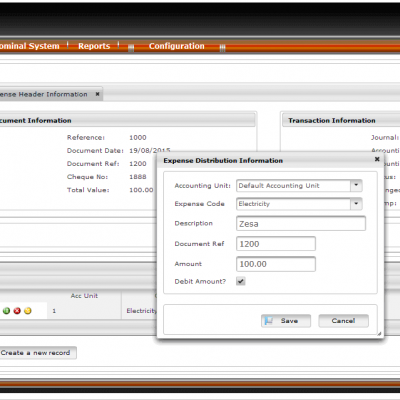Image resolution: width=400 pixels, height=400 pixels.
Task: Save the expense distribution record
Action: click(x=286, y=321)
